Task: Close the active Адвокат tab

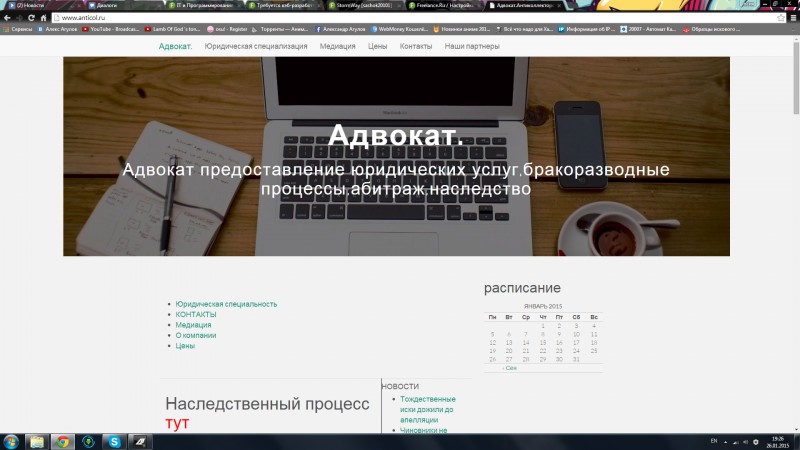Action: pos(559,5)
